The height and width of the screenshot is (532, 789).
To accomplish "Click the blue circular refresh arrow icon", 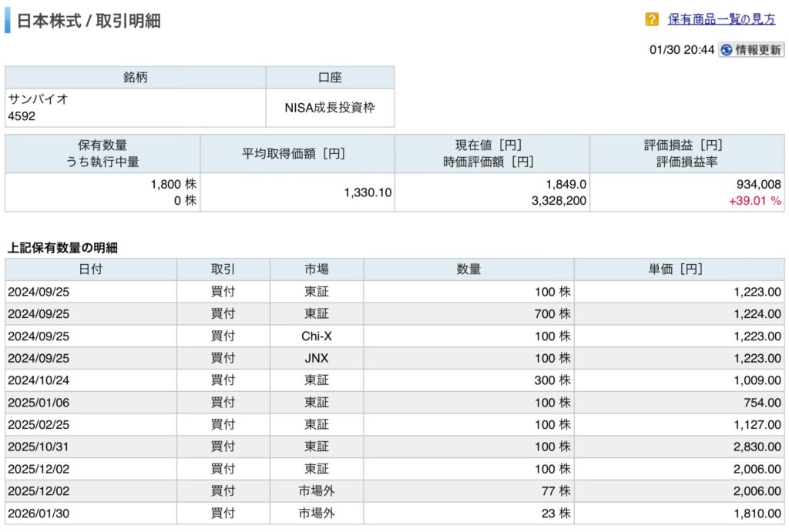I will point(726,50).
